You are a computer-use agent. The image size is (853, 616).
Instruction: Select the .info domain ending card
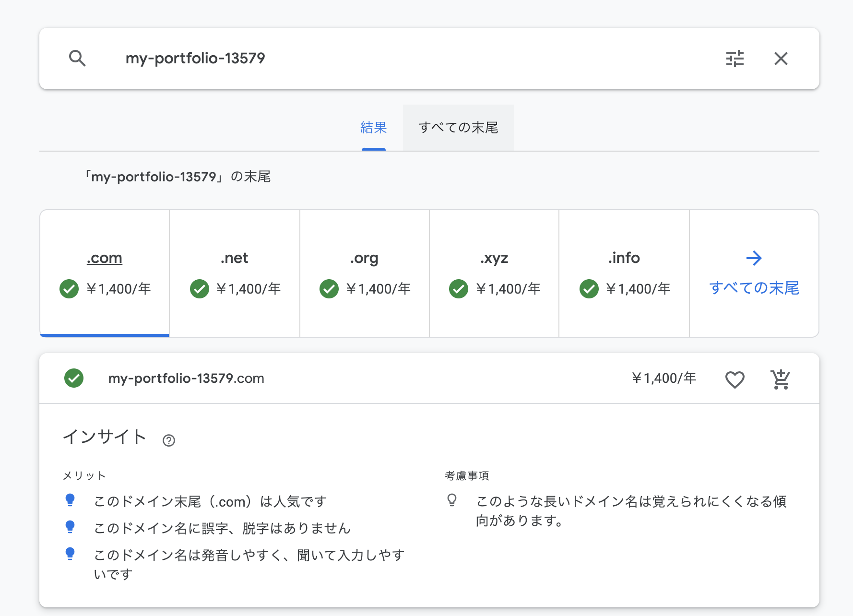[x=624, y=272]
